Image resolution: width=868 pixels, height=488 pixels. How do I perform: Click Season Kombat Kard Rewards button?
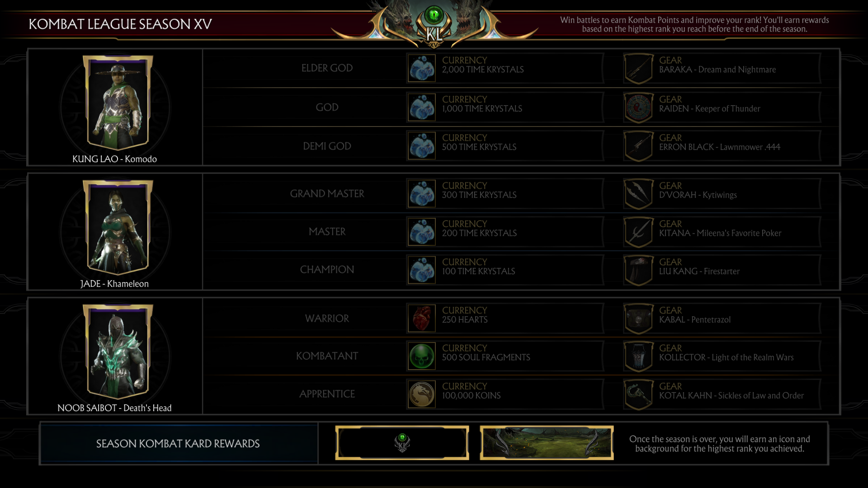click(x=178, y=443)
